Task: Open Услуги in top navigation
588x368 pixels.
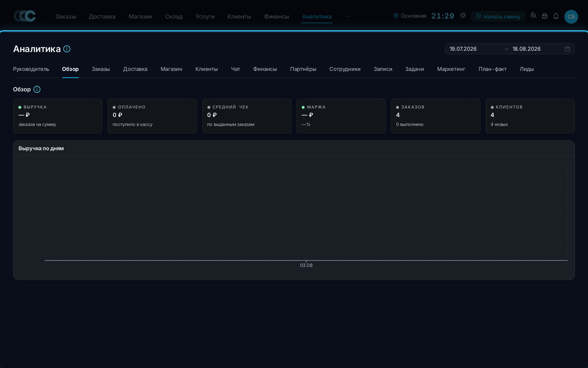Action: [x=205, y=17]
